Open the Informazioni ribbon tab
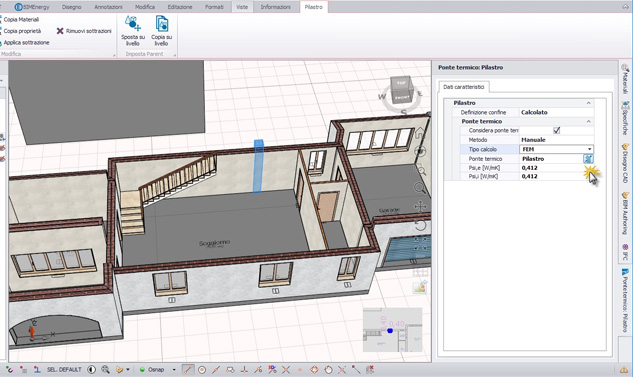 [275, 7]
